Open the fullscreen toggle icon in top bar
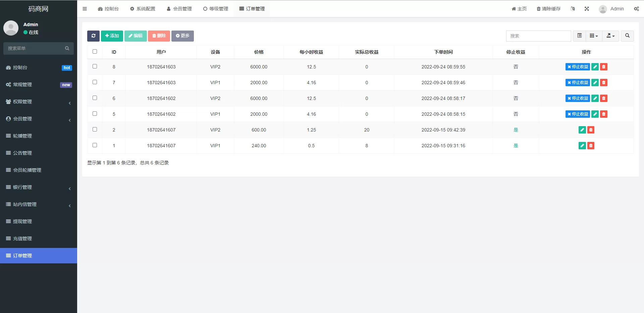644x313 pixels. tap(586, 9)
